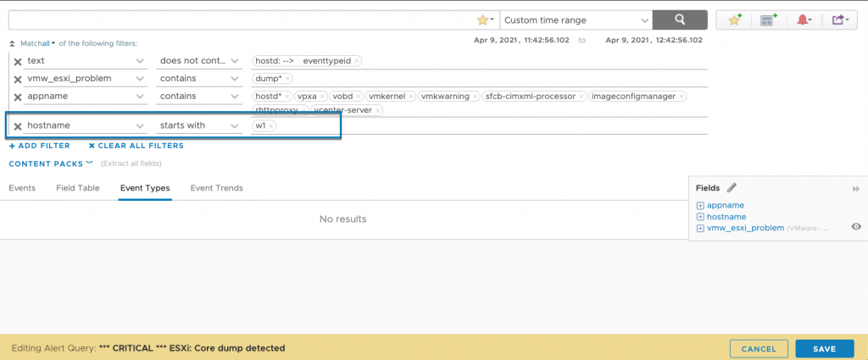Open the 'does not contain' operator dropdown
868x360 pixels.
[x=198, y=61]
